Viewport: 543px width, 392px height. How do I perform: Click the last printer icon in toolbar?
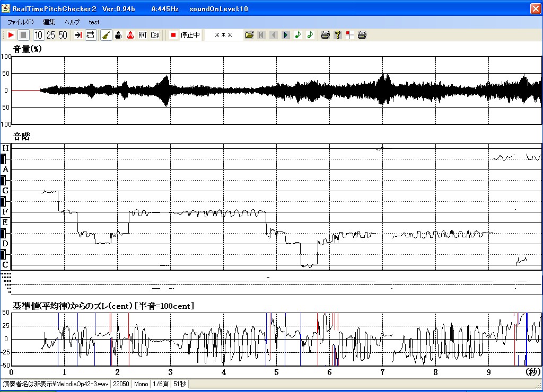click(x=362, y=35)
